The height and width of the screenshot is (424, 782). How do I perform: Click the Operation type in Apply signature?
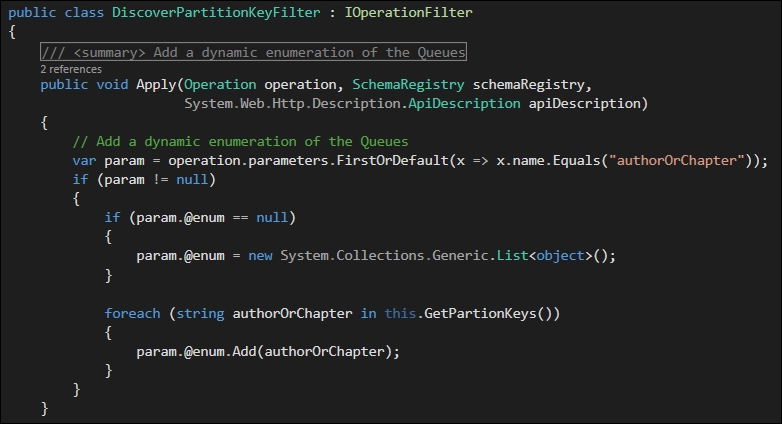click(220, 84)
